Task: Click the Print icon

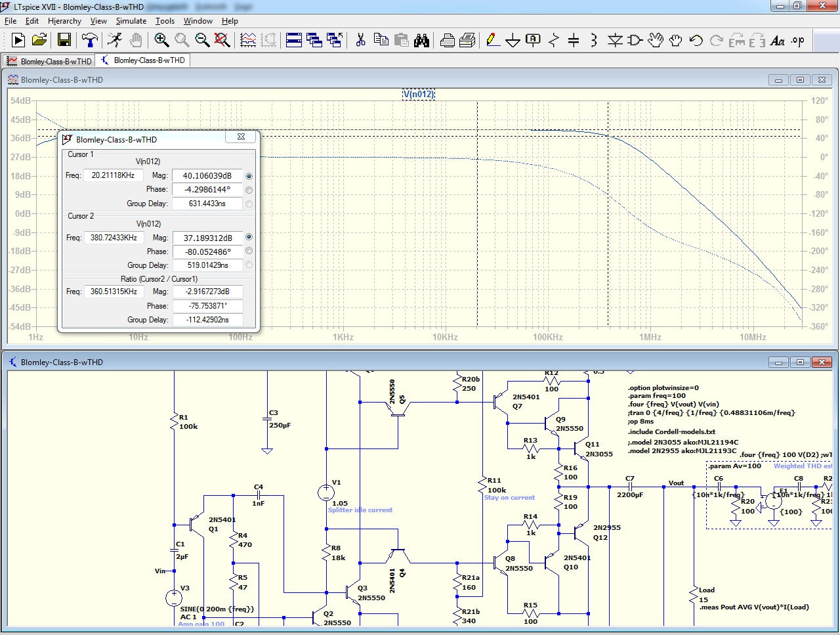Action: click(467, 40)
